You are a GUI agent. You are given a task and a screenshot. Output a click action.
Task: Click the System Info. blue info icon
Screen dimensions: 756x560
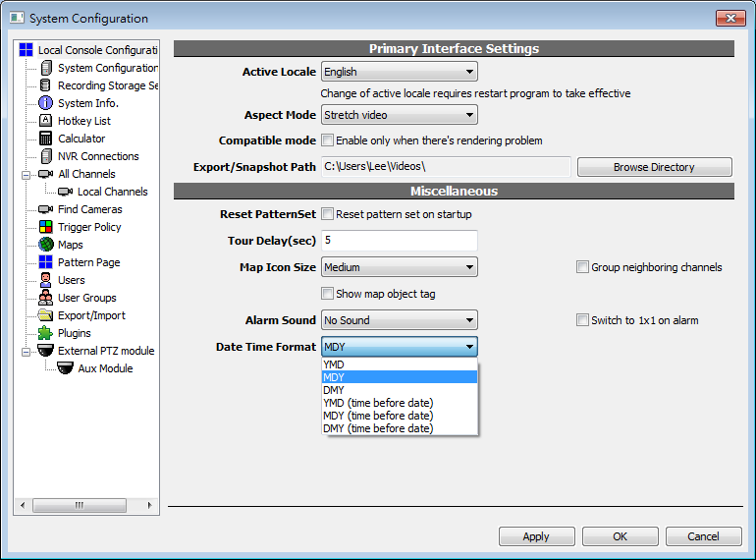click(x=46, y=103)
